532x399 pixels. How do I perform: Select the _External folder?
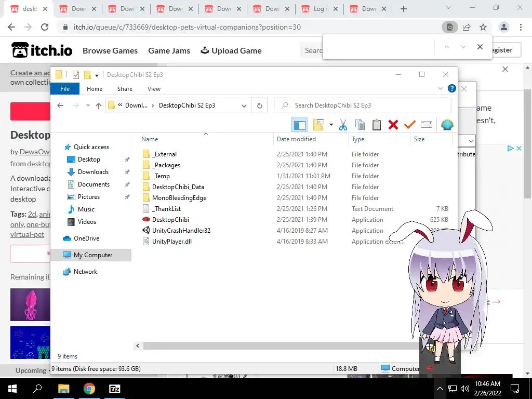164,154
